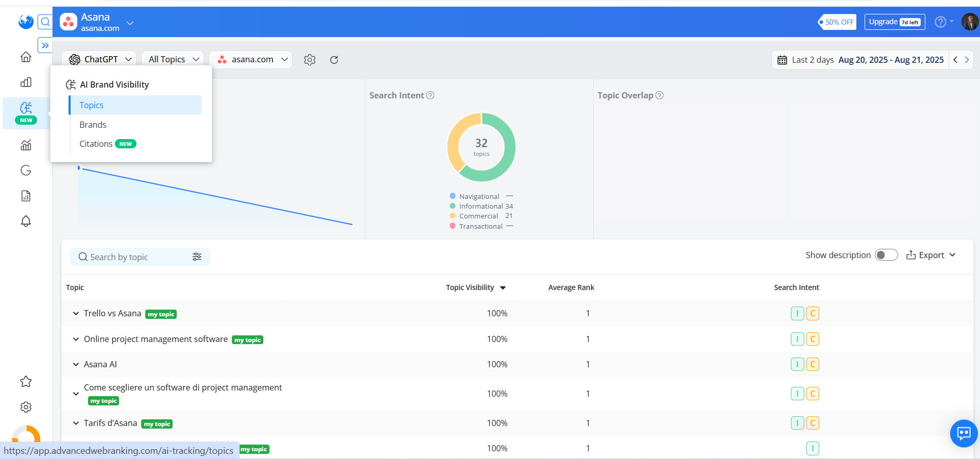Screen dimensions: 980x459
Task: Open the favorites star sidebar icon
Action: pos(26,382)
